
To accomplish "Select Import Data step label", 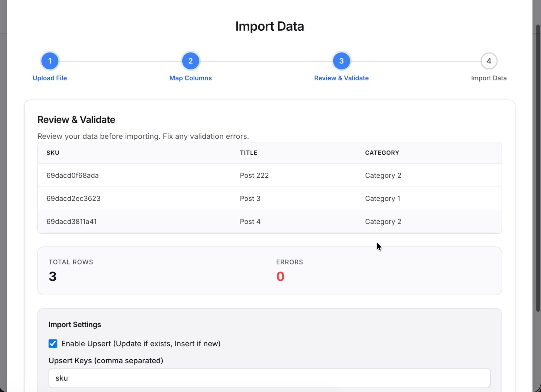I will click(x=489, y=78).
